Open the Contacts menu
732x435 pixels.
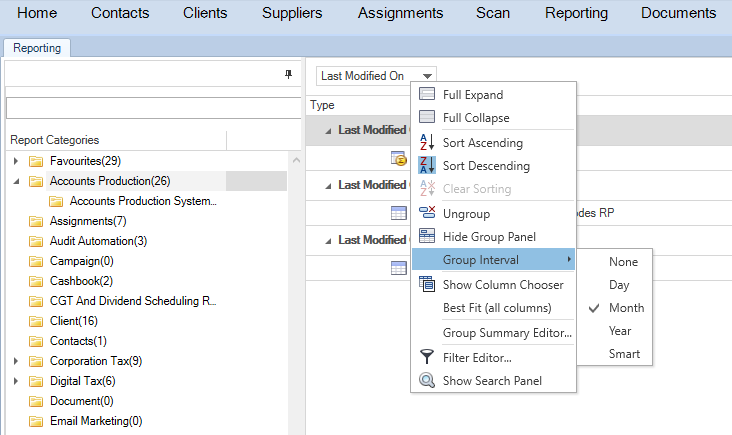click(120, 13)
